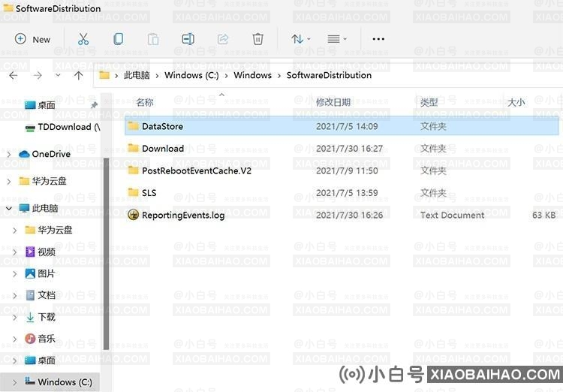Viewport: 563px width, 392px height.
Task: Expand the 视频 tree node
Action: pyautogui.click(x=15, y=252)
